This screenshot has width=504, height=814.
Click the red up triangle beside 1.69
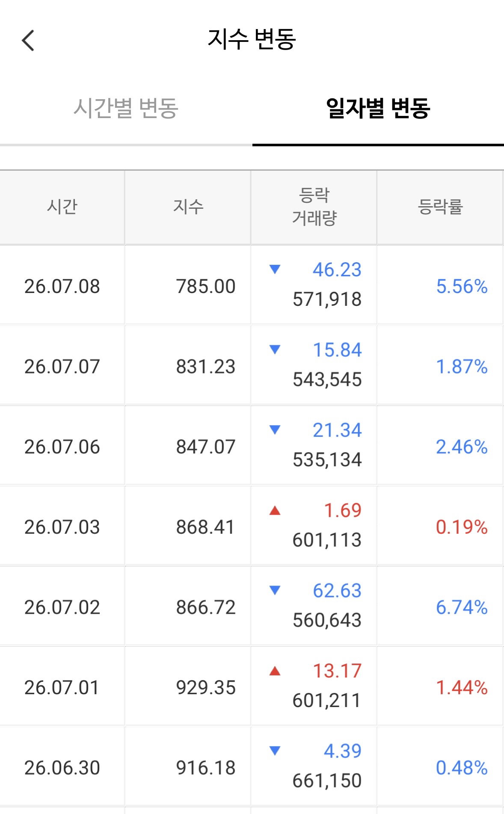[275, 510]
